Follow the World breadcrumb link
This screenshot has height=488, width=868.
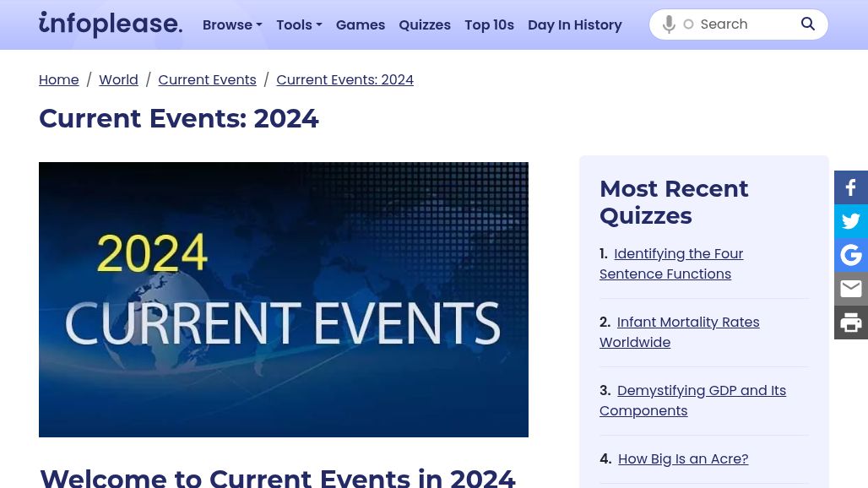click(x=118, y=79)
